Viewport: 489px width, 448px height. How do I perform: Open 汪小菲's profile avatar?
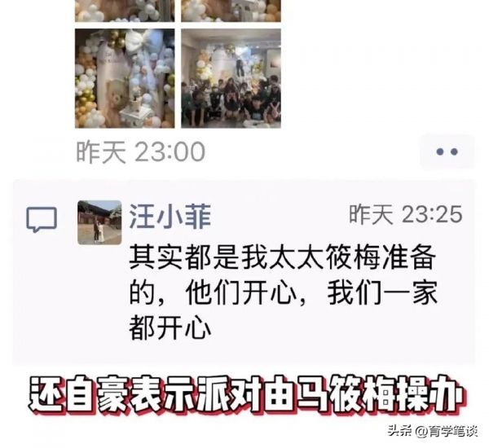coord(99,222)
